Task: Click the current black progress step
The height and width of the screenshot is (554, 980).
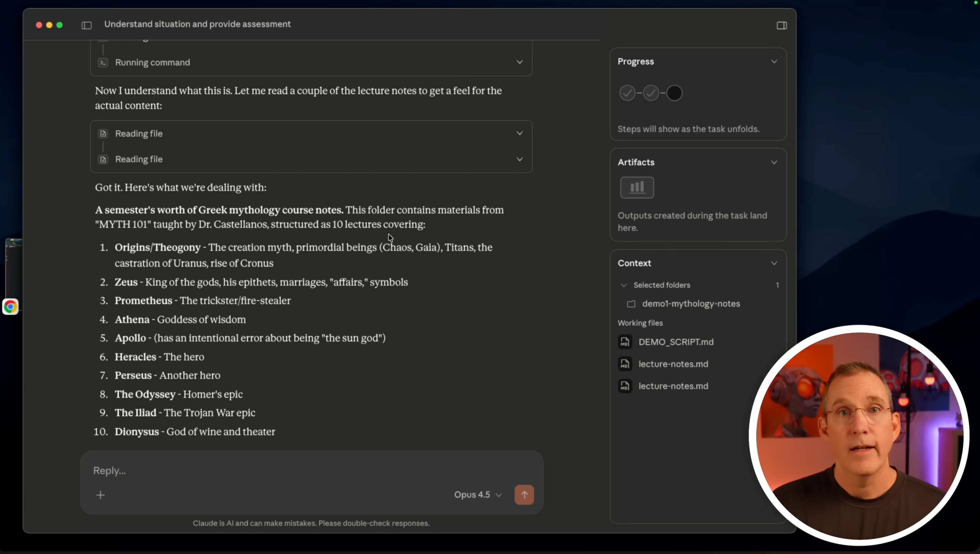Action: point(674,93)
